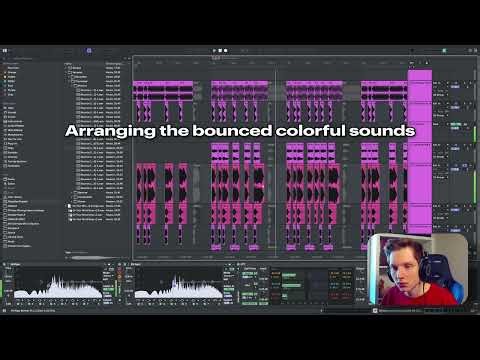Image resolution: width=480 pixels, height=360 pixels.
Task: Select the purple collection label in browser
Action: tap(10, 90)
